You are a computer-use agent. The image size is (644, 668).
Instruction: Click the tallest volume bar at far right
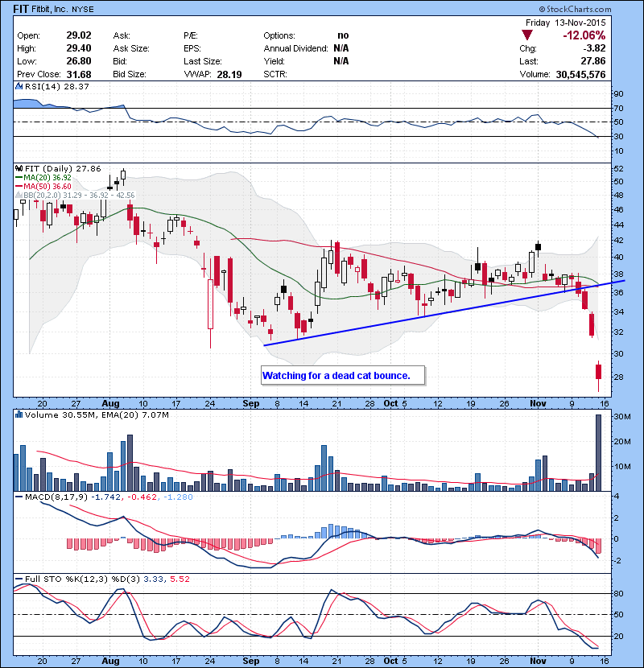(598, 452)
